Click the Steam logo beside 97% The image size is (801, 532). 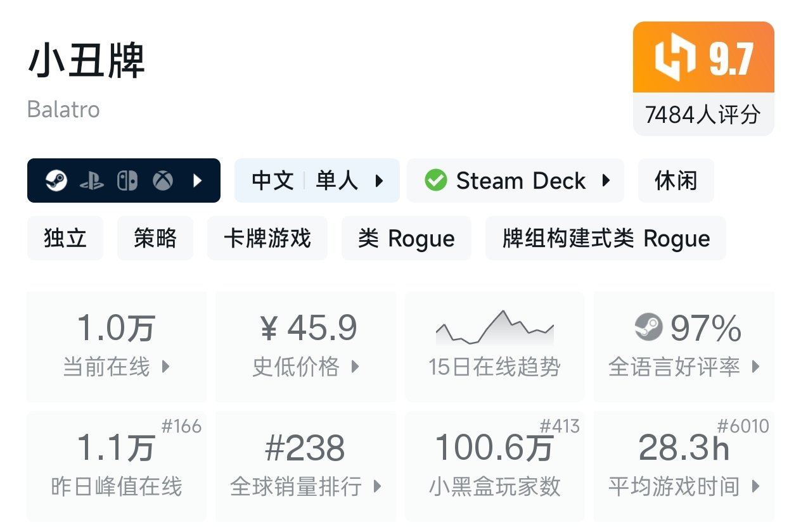(648, 327)
